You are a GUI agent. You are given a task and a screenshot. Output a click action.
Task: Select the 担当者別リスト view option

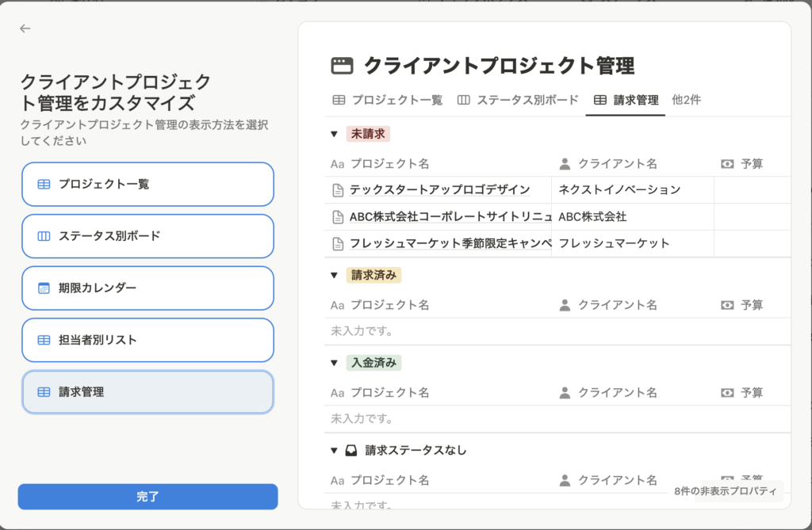coord(147,340)
